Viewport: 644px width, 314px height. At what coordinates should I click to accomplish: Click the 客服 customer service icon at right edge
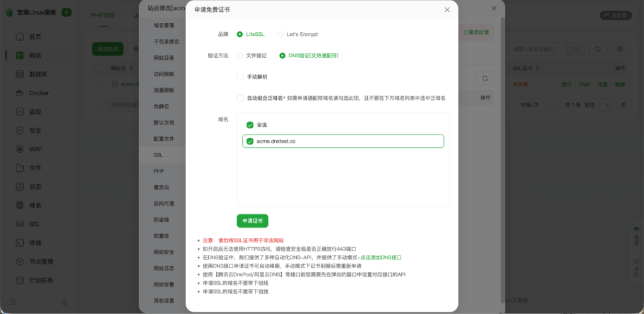tap(636, 229)
